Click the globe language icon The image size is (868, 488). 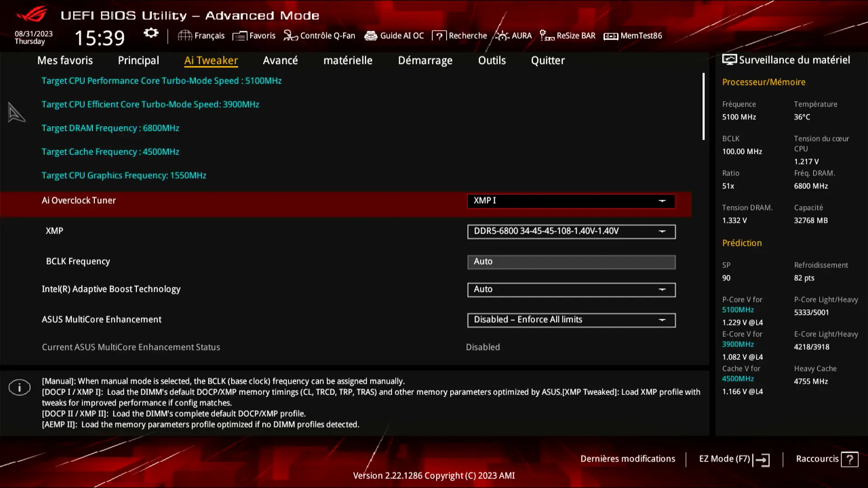184,36
